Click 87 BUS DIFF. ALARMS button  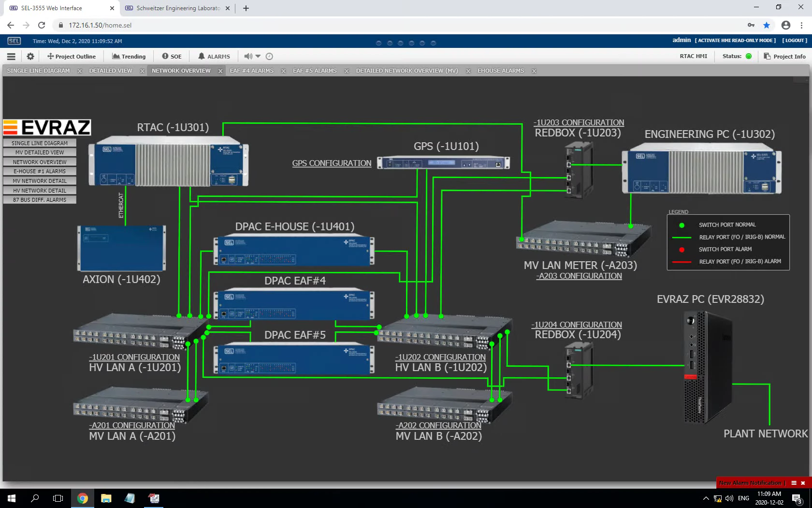[40, 200]
